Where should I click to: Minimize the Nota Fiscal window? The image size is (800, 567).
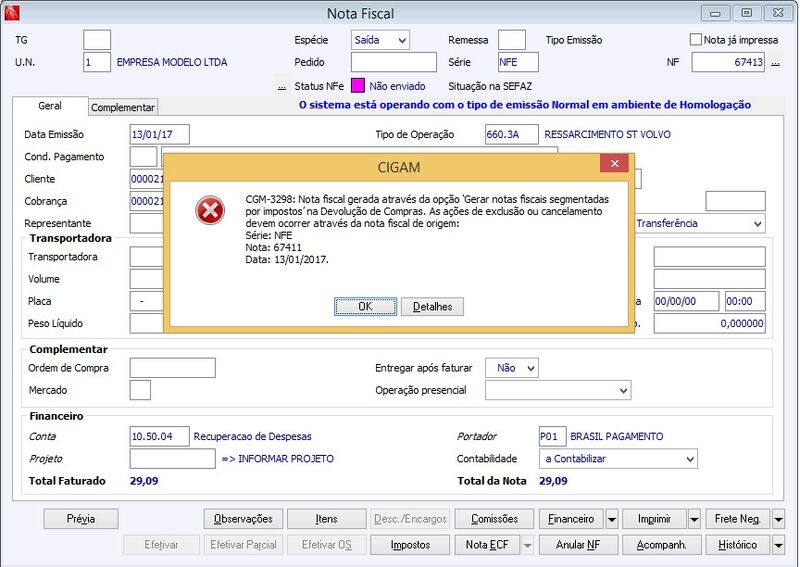coord(715,13)
